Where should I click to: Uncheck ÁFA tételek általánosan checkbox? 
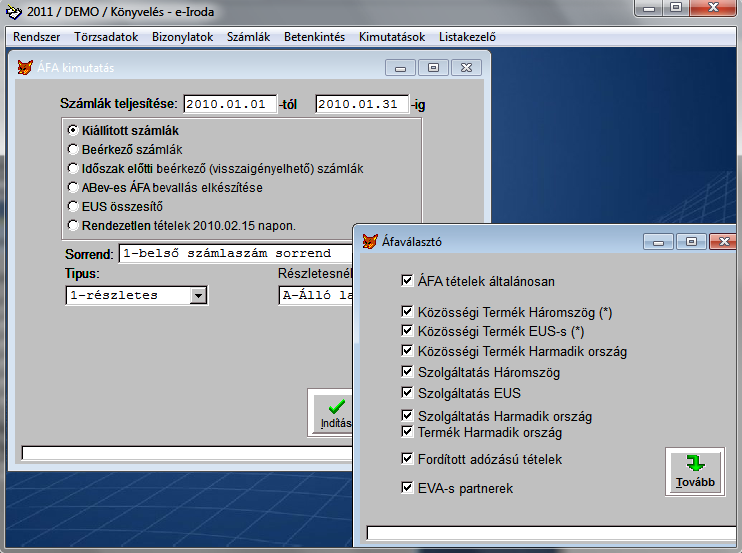pos(407,282)
